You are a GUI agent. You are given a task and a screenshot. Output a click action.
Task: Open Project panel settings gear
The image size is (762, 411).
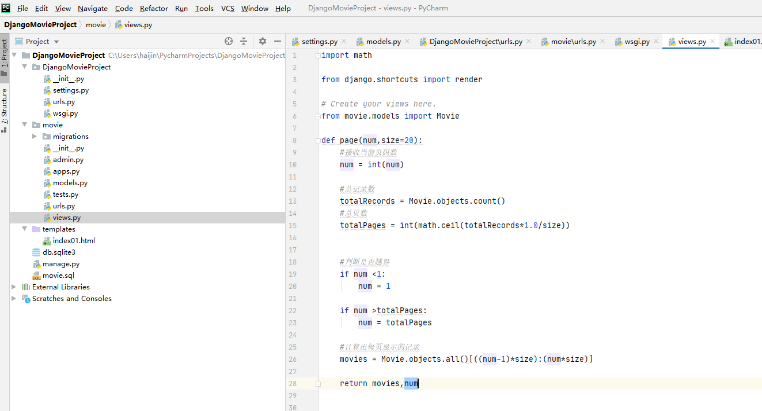coord(262,41)
